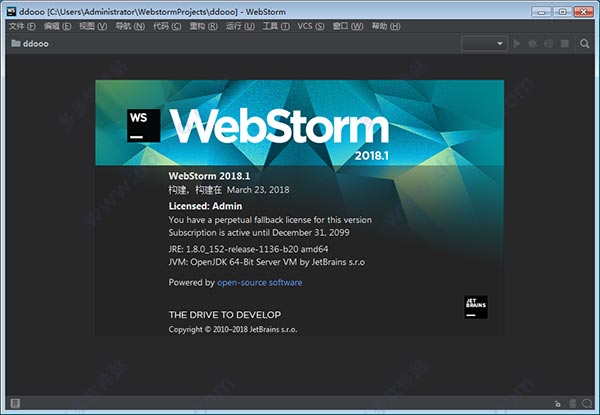Click the Copyright JetBrains s.r.o. text
This screenshot has width=600, height=415.
tap(233, 329)
